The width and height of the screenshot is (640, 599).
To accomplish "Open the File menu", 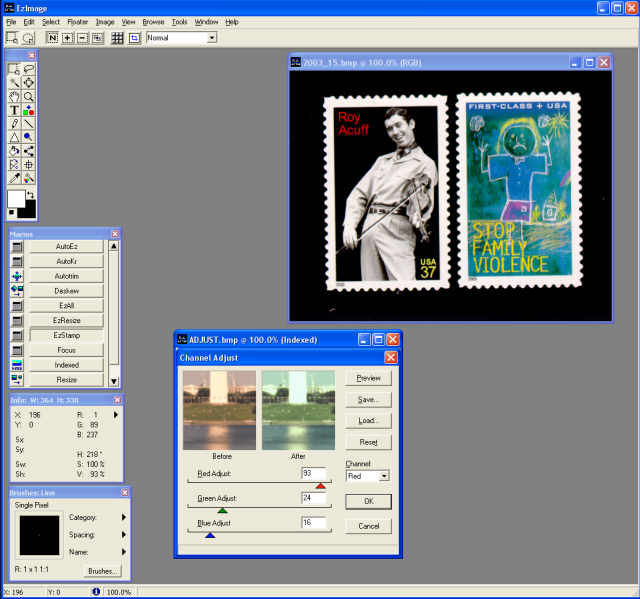I will coord(11,22).
